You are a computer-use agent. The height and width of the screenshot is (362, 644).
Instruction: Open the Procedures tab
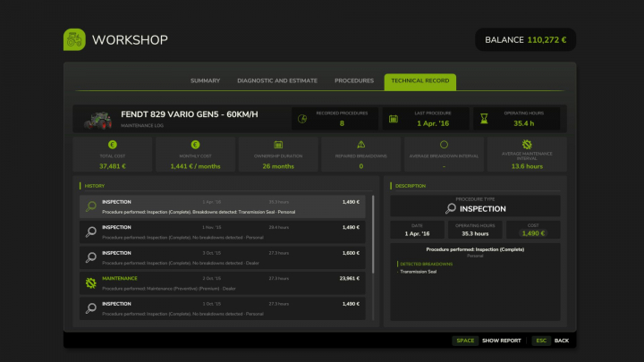(354, 80)
